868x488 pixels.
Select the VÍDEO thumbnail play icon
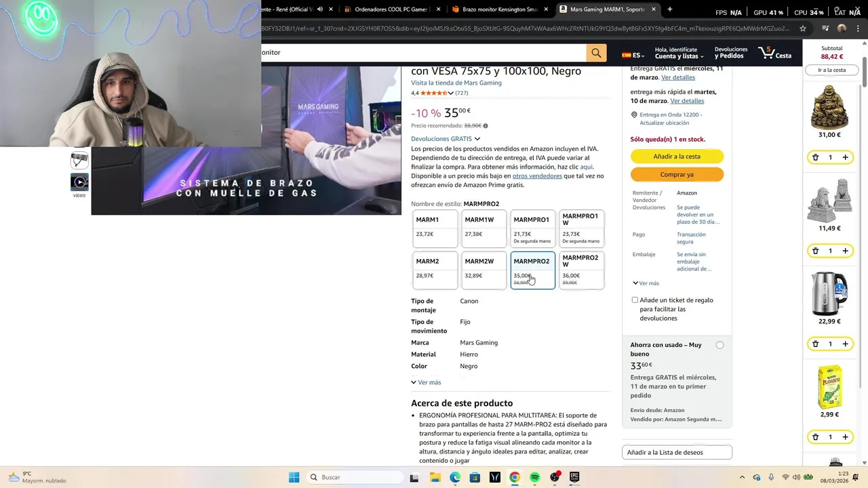79,182
